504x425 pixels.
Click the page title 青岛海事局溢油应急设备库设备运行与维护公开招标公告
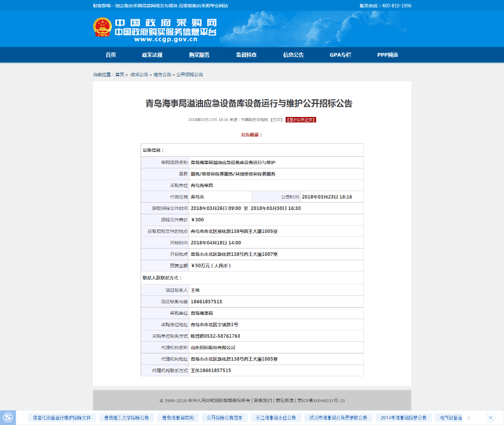(x=249, y=103)
